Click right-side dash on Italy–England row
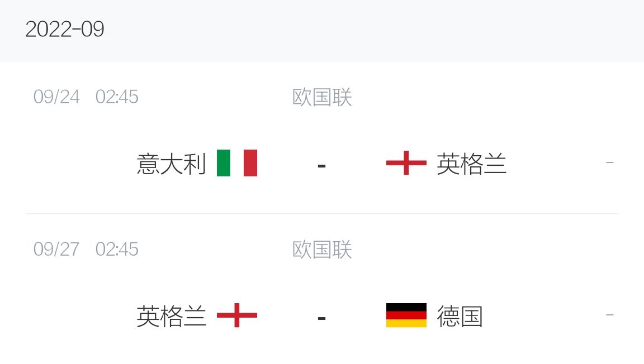Screen dimensions: 644x364 pos(610,162)
